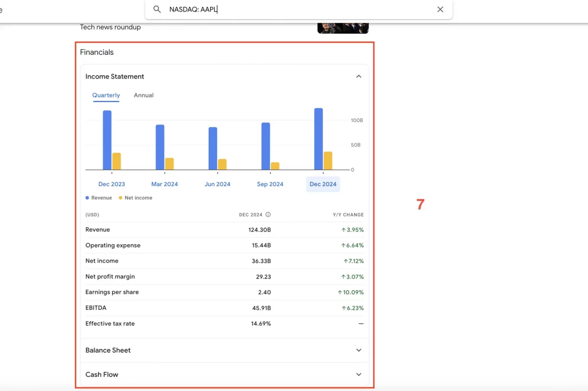This screenshot has height=391, width=588.
Task: Click the 3.07% profit margin change
Action: point(352,277)
